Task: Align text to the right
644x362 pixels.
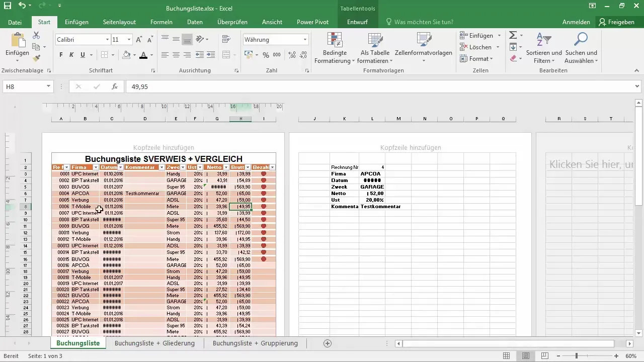Action: [x=187, y=55]
